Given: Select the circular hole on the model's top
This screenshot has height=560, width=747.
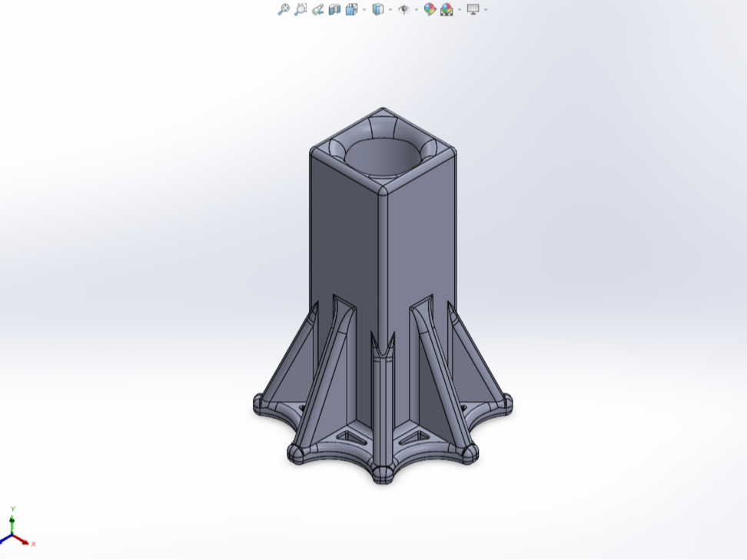Looking at the screenshot, I should point(384,157).
